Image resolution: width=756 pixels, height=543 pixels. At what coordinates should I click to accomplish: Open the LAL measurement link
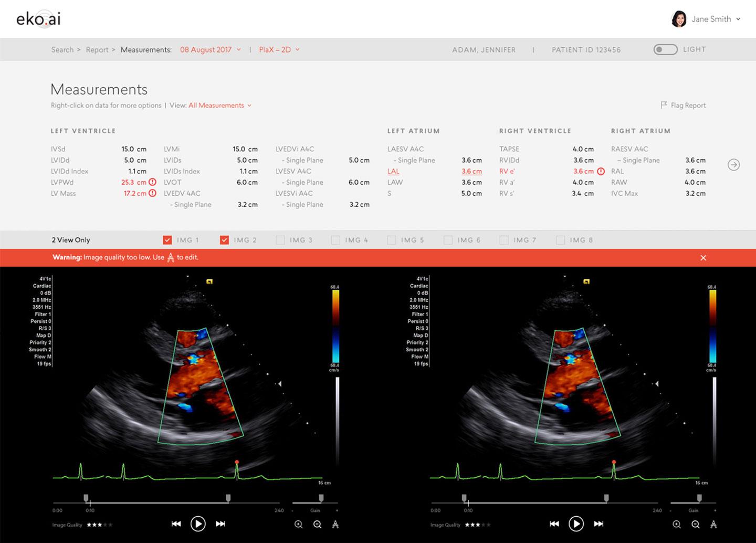click(x=393, y=171)
